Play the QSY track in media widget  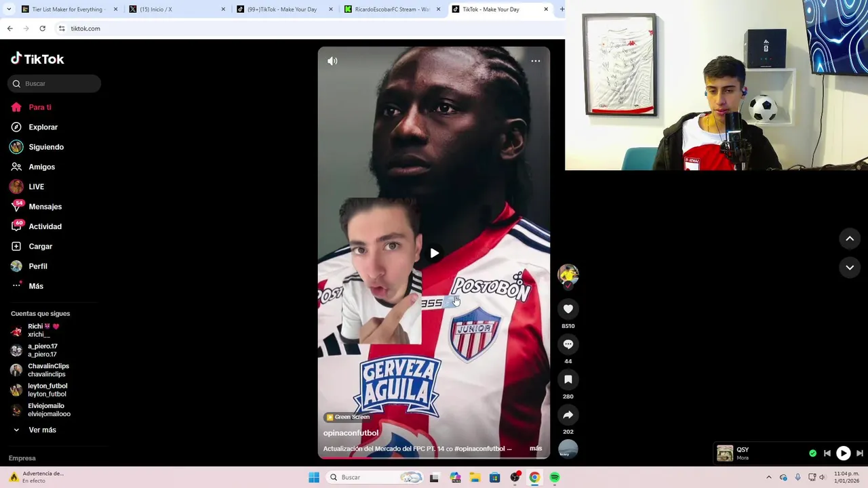click(x=843, y=453)
